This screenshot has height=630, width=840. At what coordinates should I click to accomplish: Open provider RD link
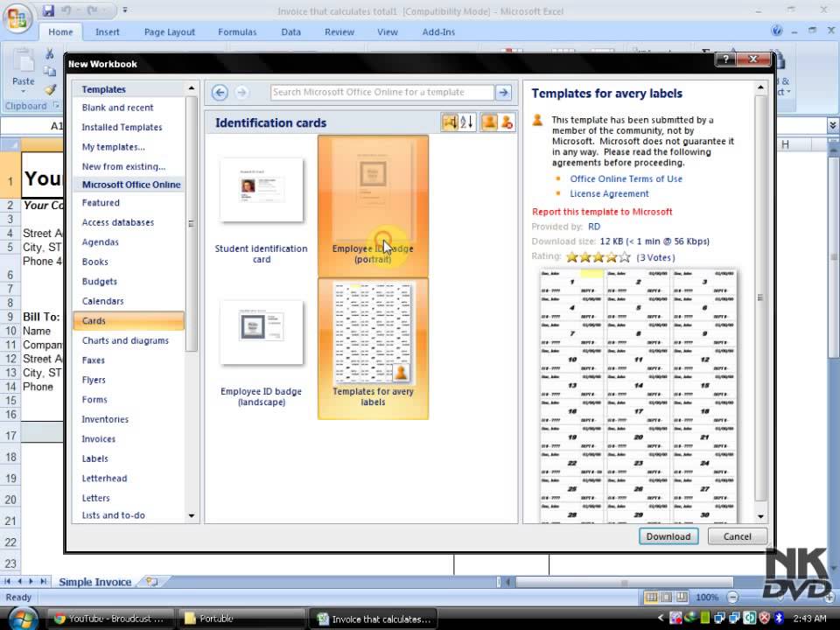[x=594, y=227]
